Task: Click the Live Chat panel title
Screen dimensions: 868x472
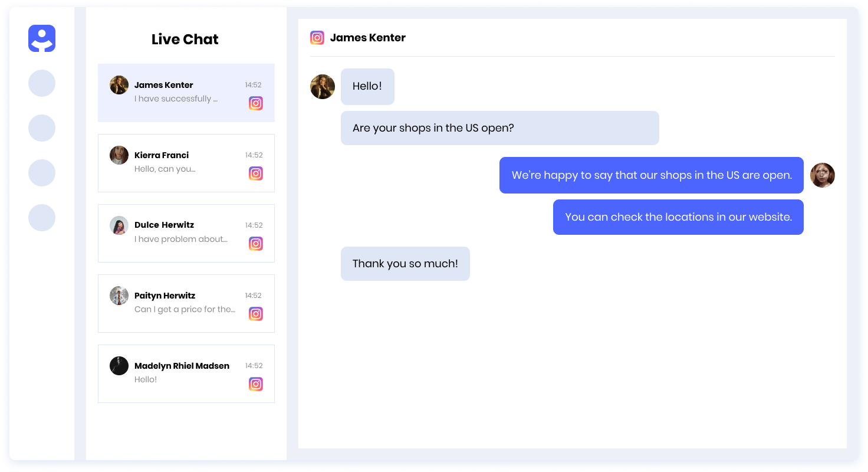Action: 185,39
